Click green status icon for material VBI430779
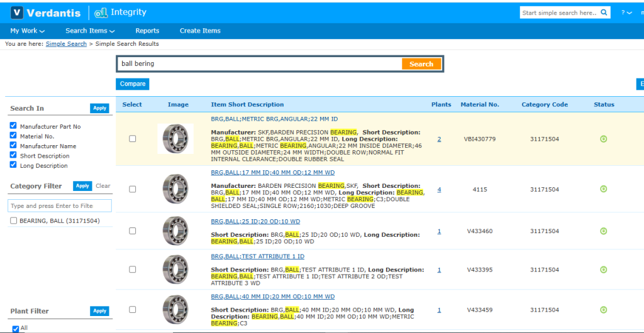Screen dimensions: 644x333 (x=604, y=139)
